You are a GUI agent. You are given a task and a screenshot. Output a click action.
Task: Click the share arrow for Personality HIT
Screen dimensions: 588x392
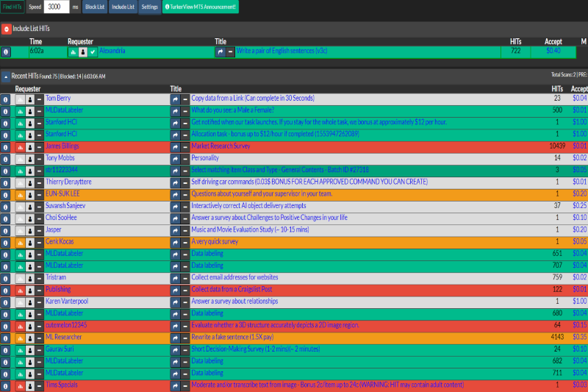(x=175, y=158)
